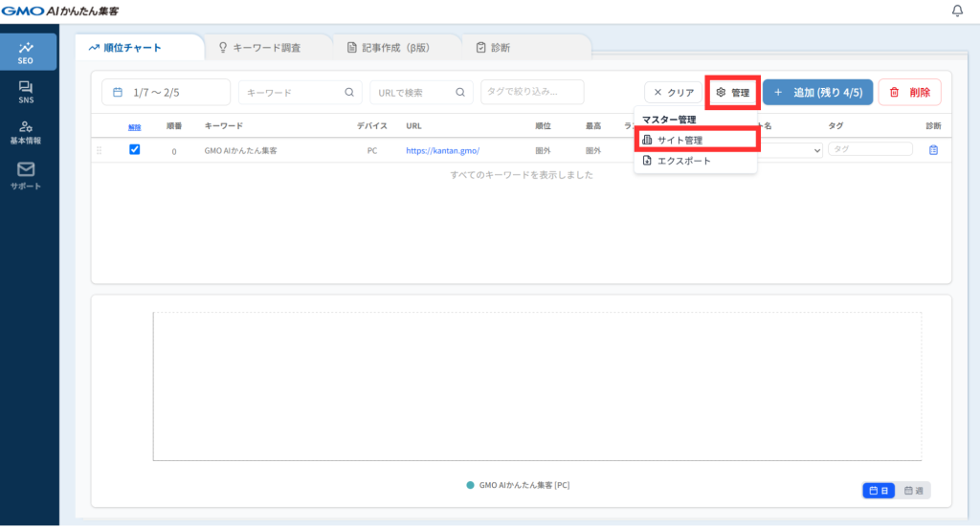This screenshot has height=528, width=980.
Task: Open the 1/7～2/5 date range picker
Action: [x=166, y=93]
